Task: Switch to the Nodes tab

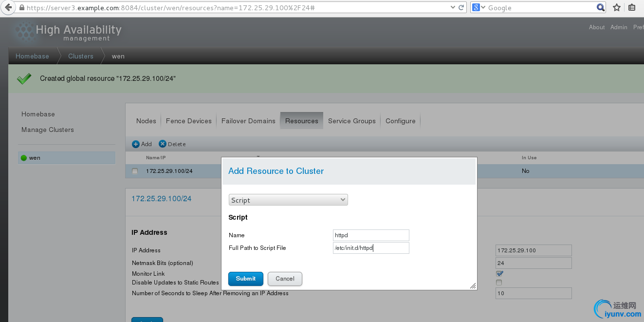Action: pyautogui.click(x=146, y=121)
